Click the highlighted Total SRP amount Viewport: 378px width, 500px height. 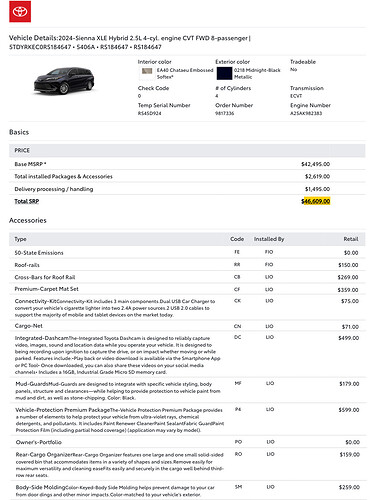pos(316,201)
